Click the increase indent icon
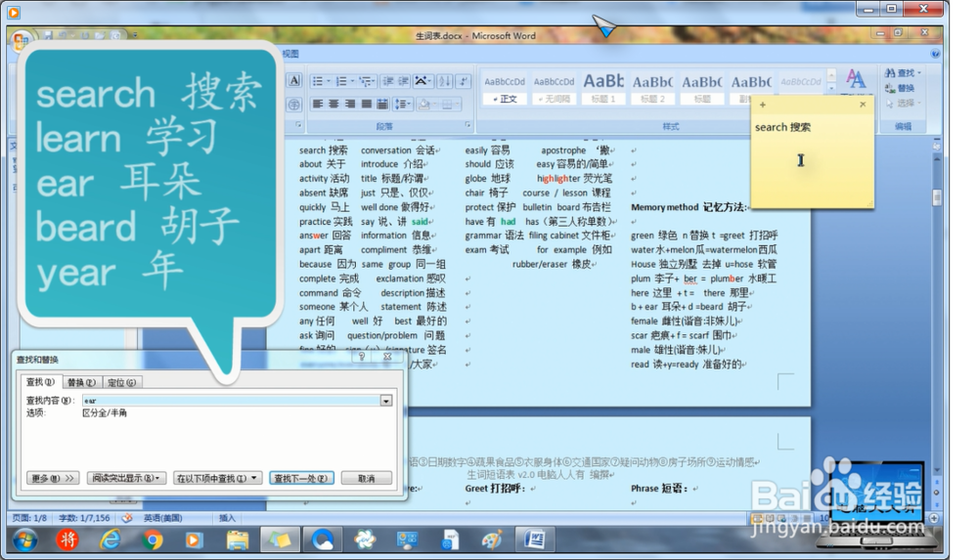Screen dimensions: 978x560 click(x=403, y=81)
